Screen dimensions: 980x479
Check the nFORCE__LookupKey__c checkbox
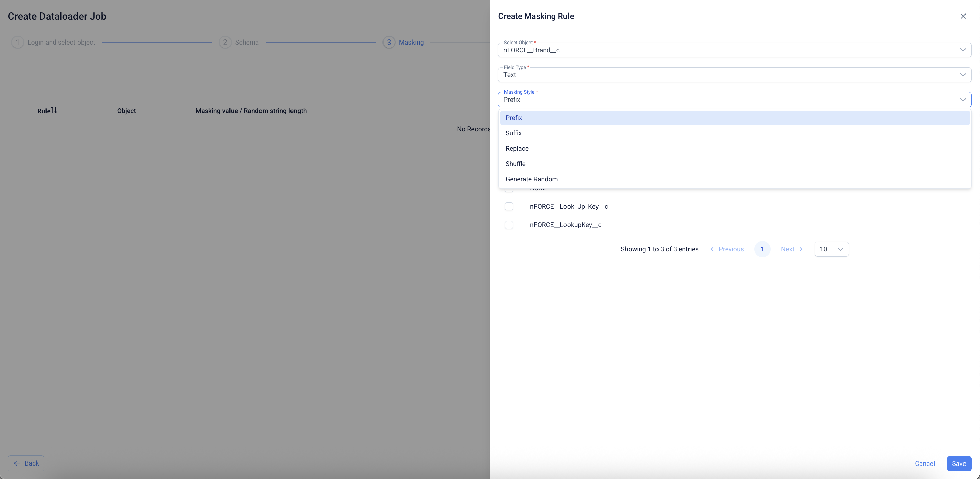coord(509,225)
